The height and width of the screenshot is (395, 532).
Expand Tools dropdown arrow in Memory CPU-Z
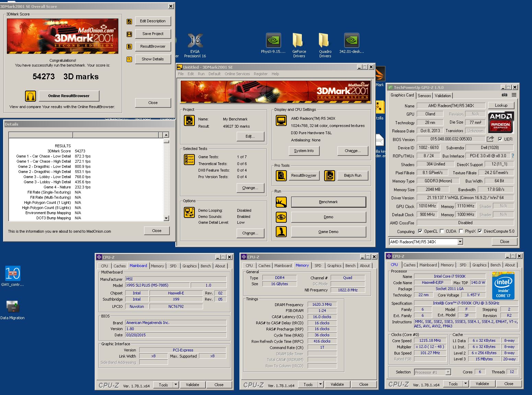320,384
